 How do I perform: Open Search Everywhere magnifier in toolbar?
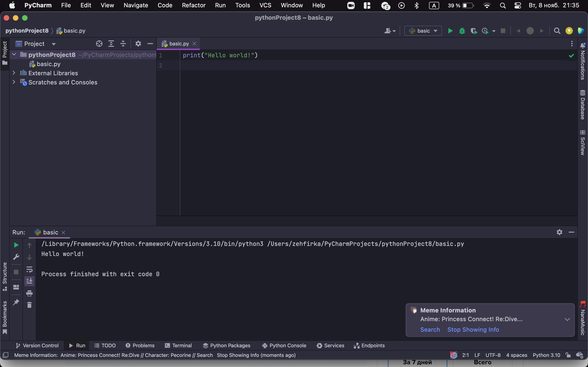557,31
